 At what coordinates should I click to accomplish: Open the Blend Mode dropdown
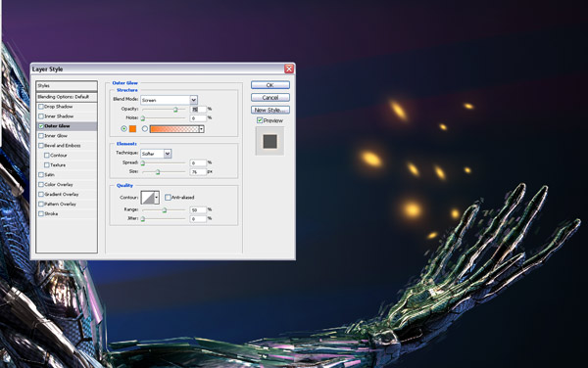click(x=169, y=100)
